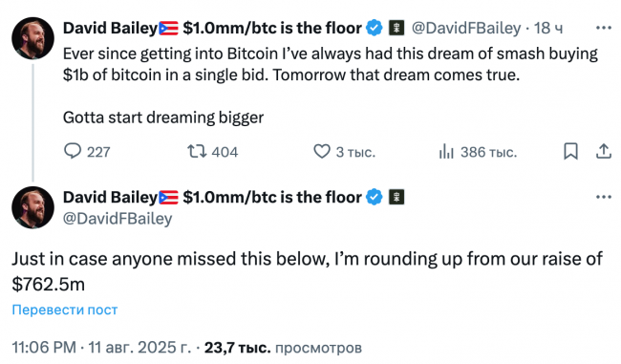Screen dimensions: 621x364
Task: Click the 11:06 PM date timestamp
Action: [101, 348]
